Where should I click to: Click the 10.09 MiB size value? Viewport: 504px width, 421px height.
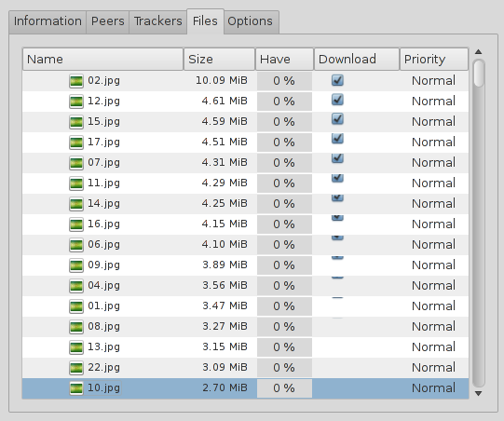click(x=222, y=80)
